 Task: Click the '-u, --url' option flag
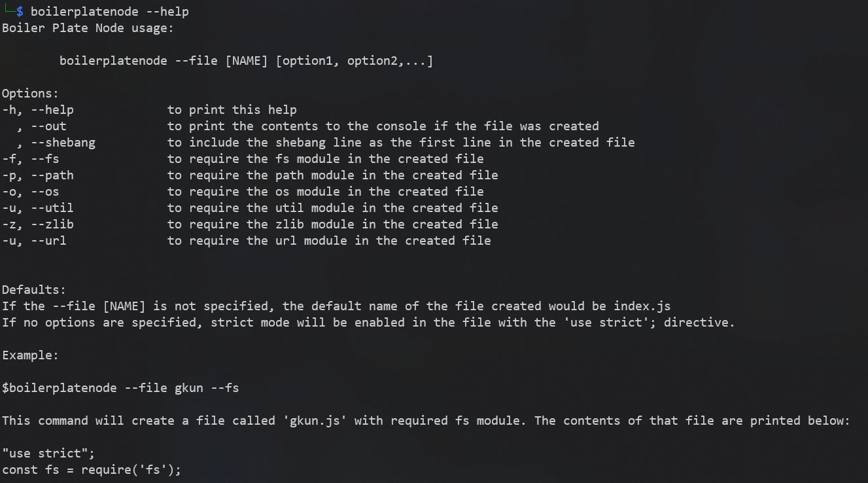(34, 241)
